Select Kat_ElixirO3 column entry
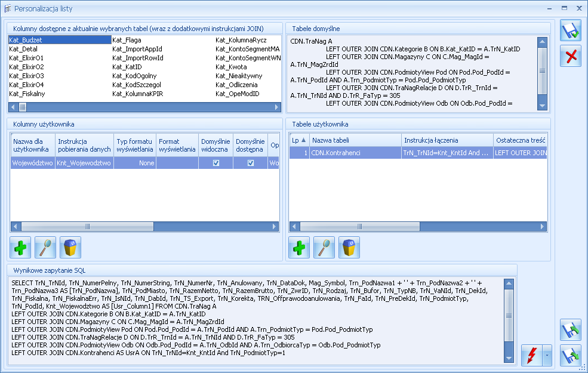This screenshot has width=588, height=373. pyautogui.click(x=26, y=76)
